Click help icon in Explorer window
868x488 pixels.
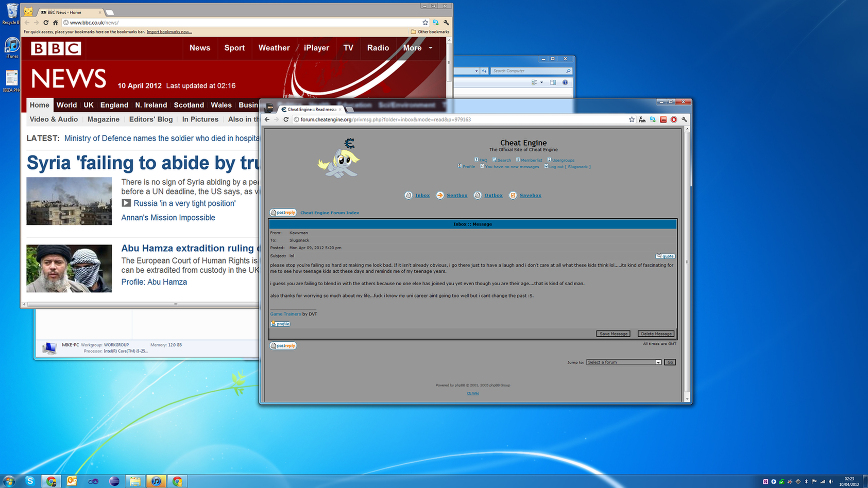(565, 82)
